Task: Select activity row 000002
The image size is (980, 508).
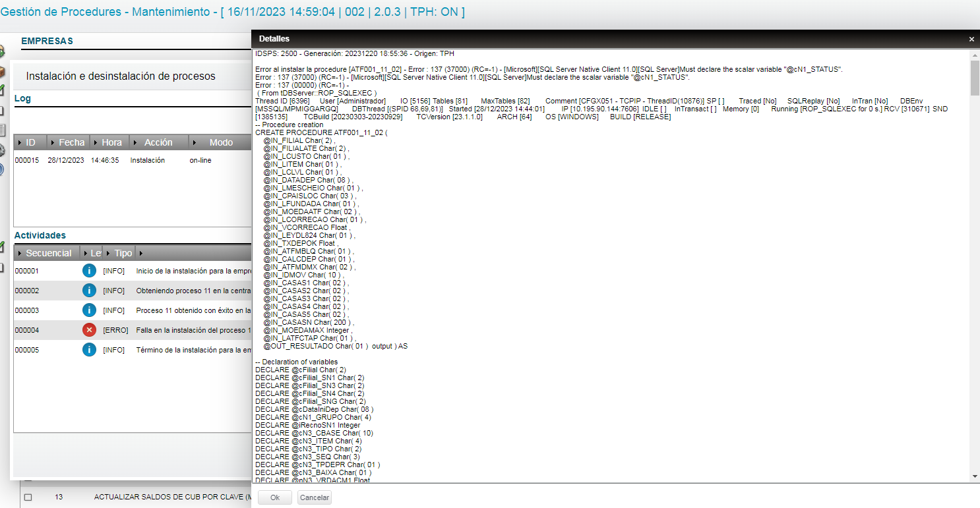Action: tap(132, 291)
